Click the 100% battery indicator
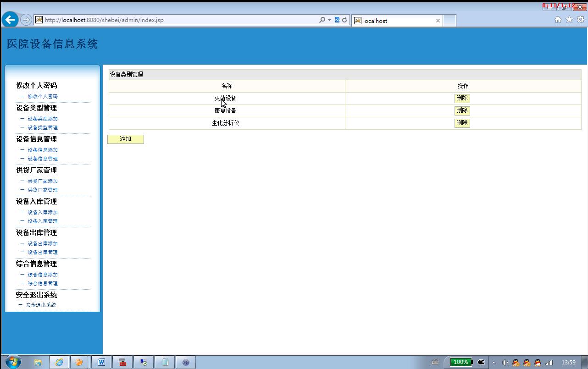The width and height of the screenshot is (588, 369). (x=461, y=362)
